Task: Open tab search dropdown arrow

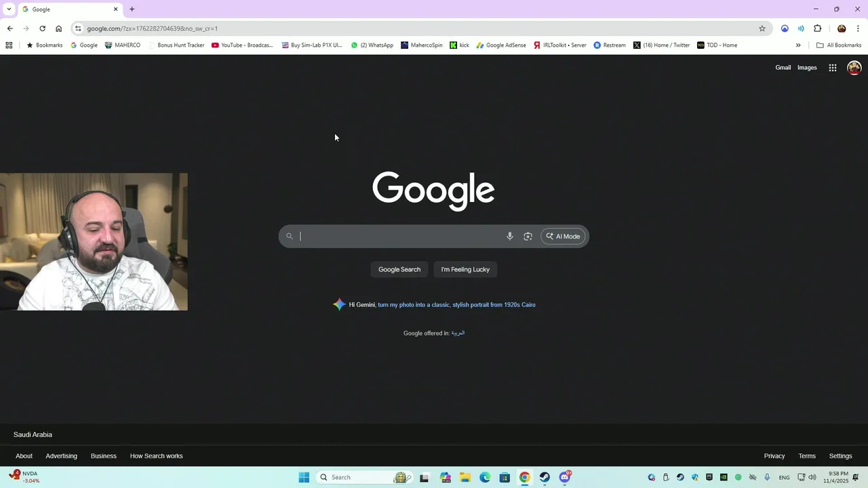Action: pyautogui.click(x=9, y=9)
